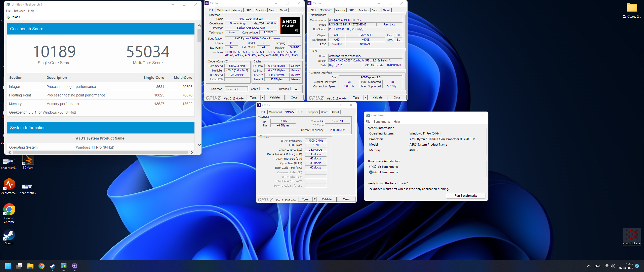
Task: Select the 32-bit benchmarks radio button
Action: (x=371, y=167)
